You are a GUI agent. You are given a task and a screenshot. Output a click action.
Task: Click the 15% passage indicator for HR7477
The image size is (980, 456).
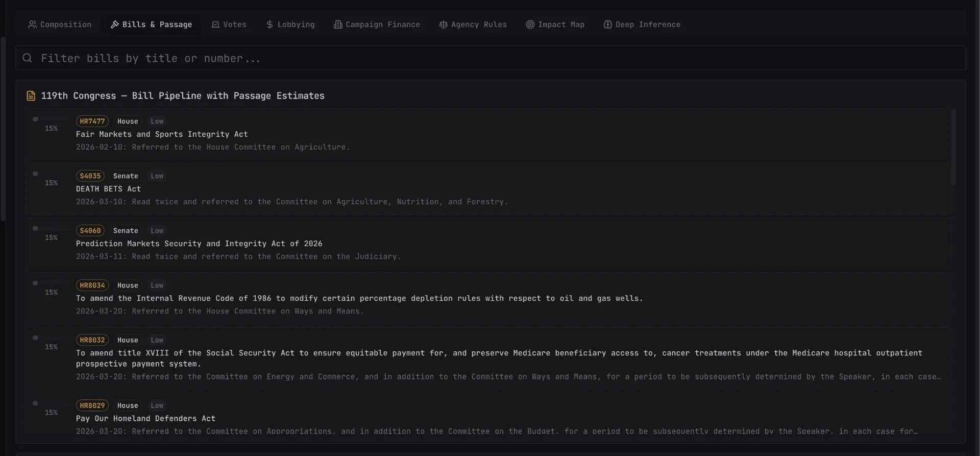(x=51, y=129)
